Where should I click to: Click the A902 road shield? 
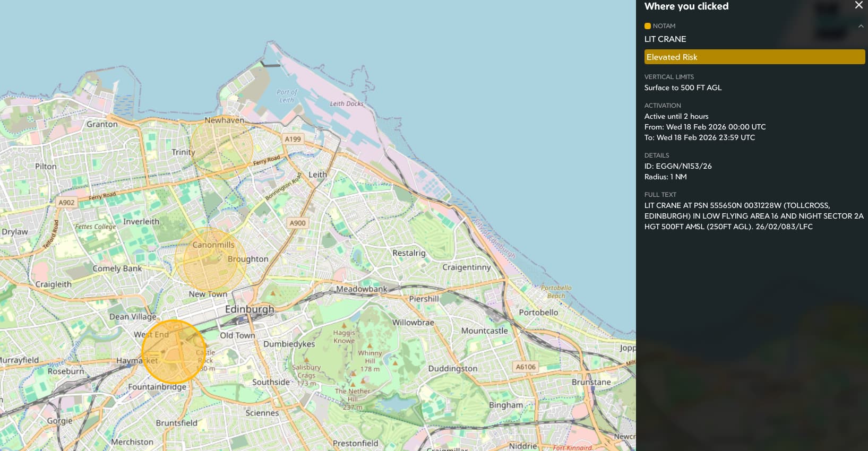tap(66, 202)
